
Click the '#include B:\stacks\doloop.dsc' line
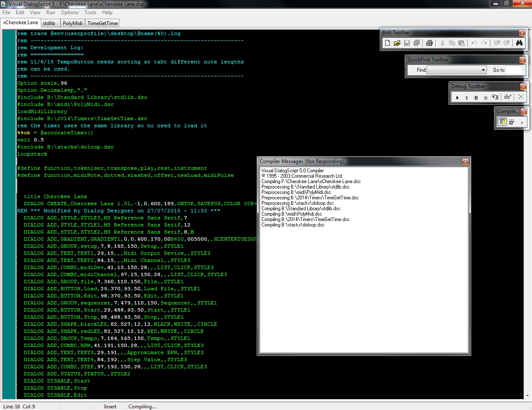65,147
